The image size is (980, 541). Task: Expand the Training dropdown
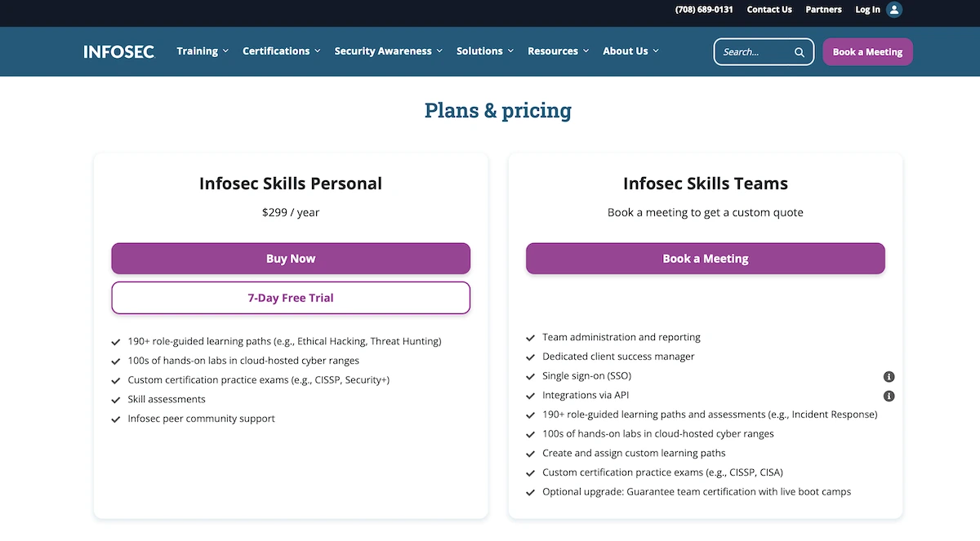coord(202,51)
